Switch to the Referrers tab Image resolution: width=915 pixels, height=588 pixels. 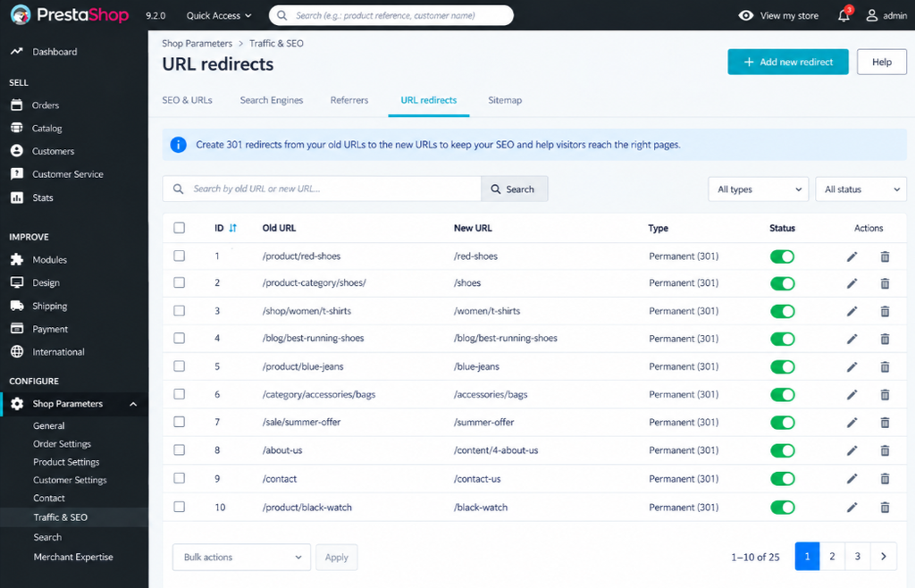(x=349, y=100)
